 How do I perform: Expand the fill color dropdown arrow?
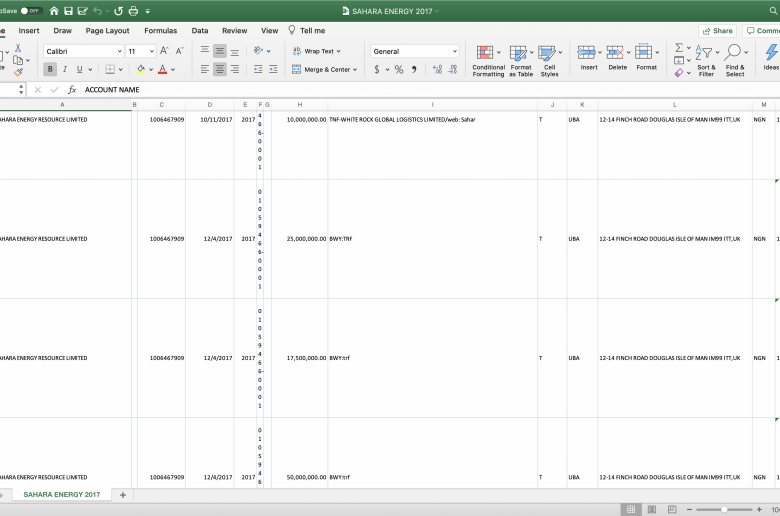(x=151, y=70)
